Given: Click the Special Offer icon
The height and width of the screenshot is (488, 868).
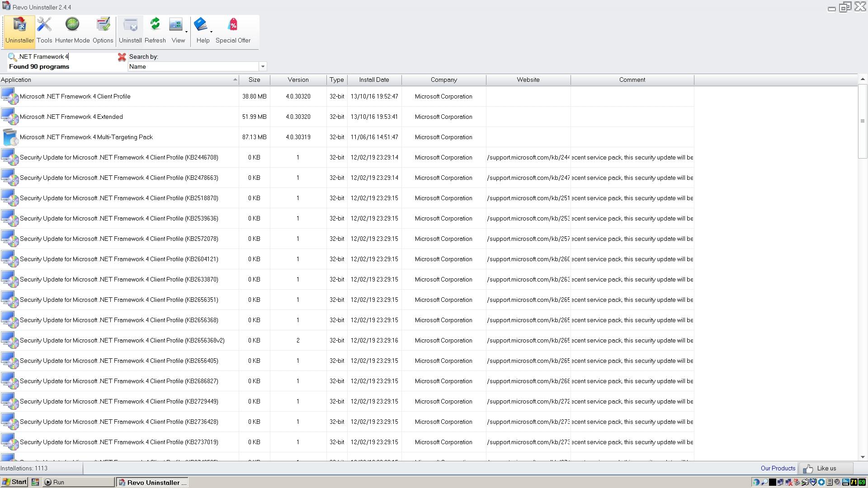Looking at the screenshot, I should 233,31.
